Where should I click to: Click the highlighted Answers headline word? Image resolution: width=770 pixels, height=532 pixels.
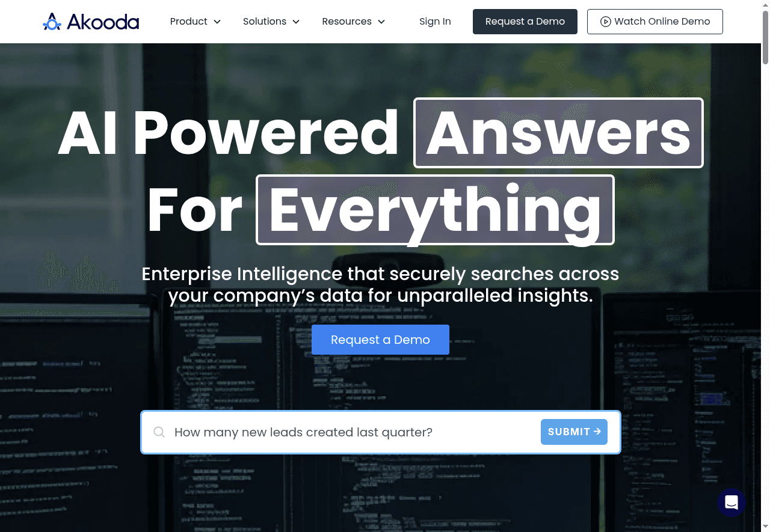(x=558, y=133)
